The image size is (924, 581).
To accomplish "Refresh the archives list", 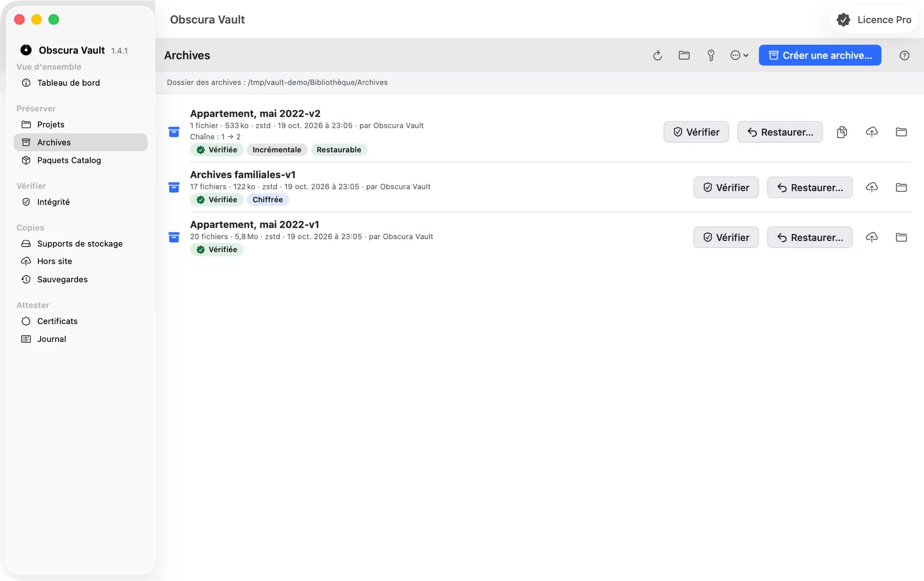I will coord(657,55).
